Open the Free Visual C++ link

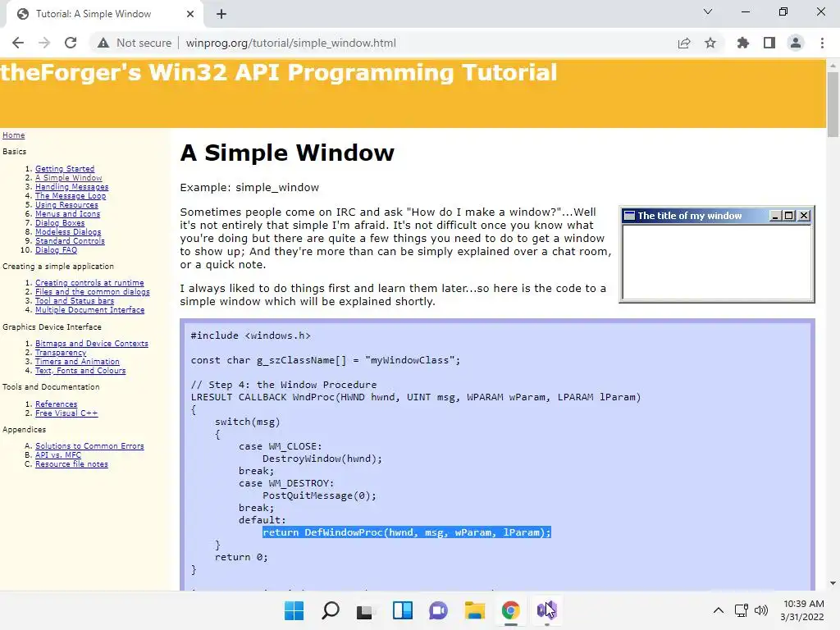pos(66,413)
